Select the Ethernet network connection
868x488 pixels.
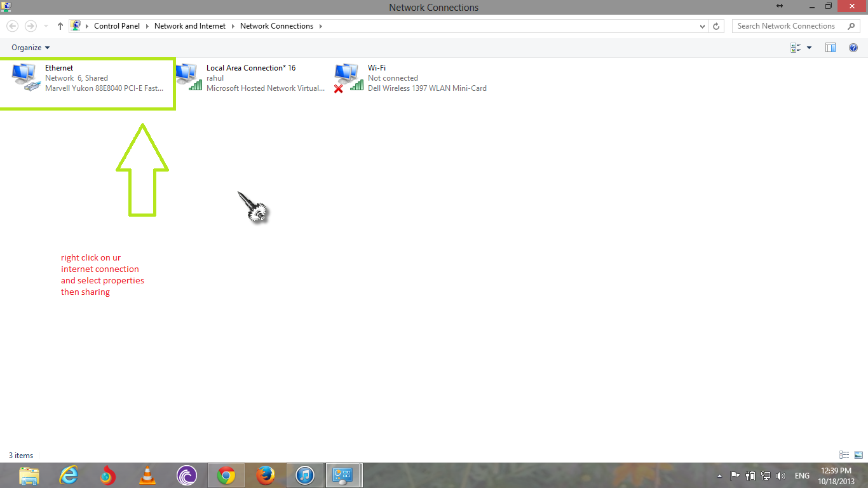pyautogui.click(x=88, y=78)
